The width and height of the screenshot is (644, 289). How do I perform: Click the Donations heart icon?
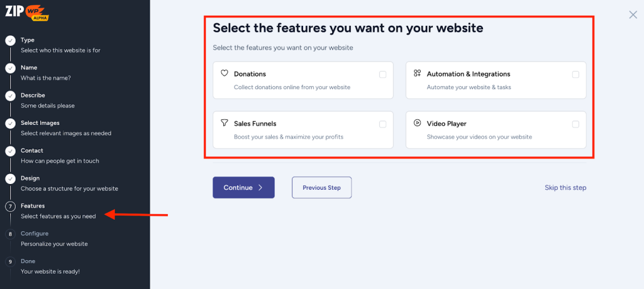[x=224, y=74]
